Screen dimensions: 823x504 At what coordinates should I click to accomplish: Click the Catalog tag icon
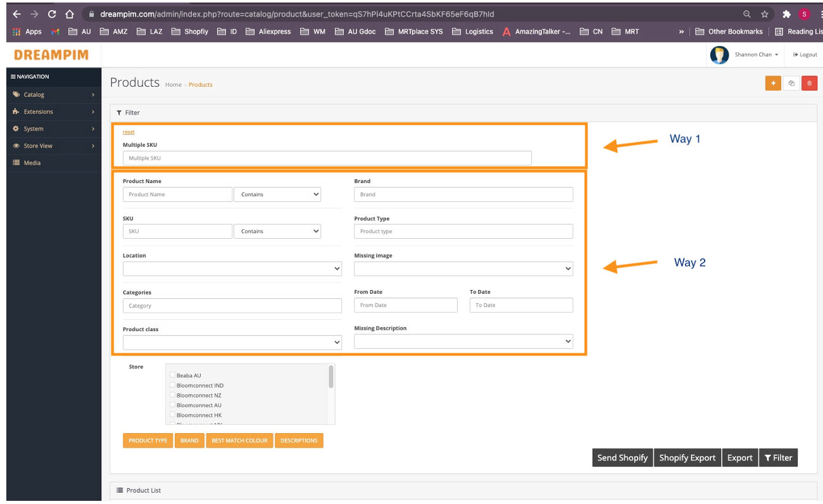pyautogui.click(x=16, y=94)
